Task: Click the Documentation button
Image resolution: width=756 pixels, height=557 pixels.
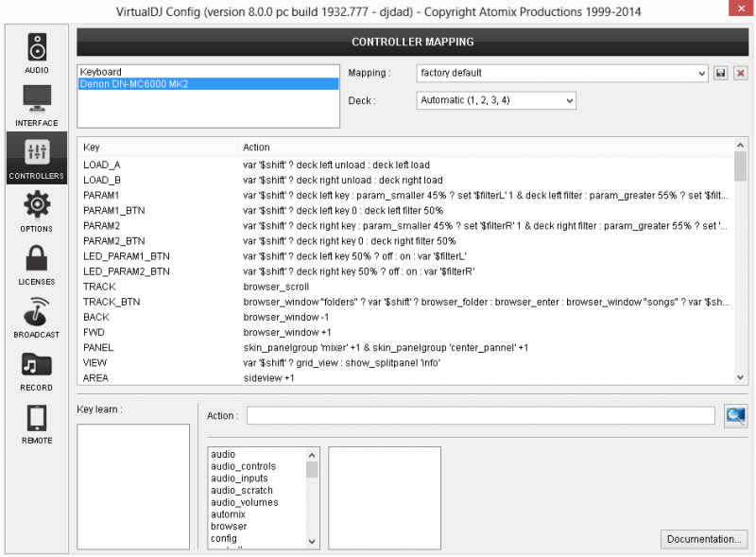Action: coord(702,539)
